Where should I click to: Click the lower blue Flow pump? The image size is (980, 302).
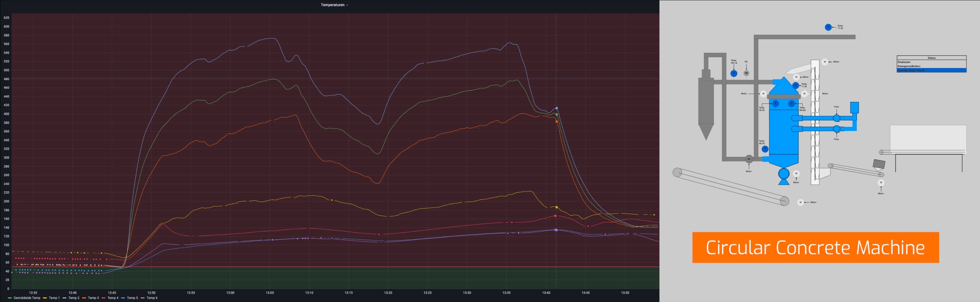[837, 129]
